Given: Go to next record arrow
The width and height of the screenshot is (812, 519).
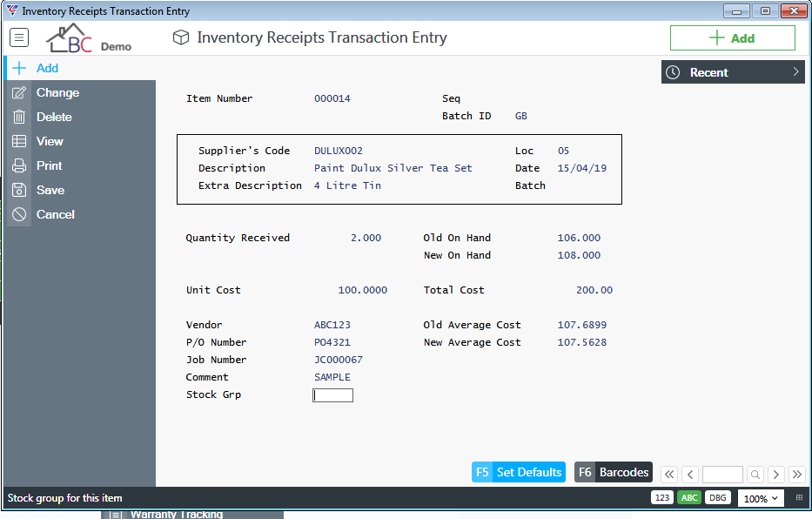Looking at the screenshot, I should point(775,475).
